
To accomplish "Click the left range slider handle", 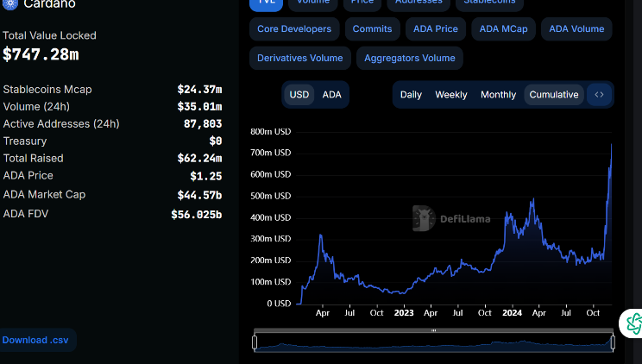I will pyautogui.click(x=255, y=342).
